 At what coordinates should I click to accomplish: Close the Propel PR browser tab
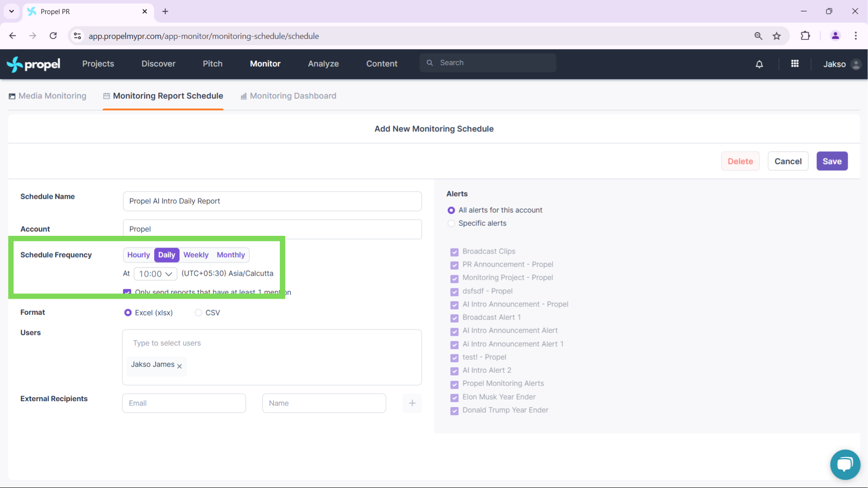[x=145, y=11]
